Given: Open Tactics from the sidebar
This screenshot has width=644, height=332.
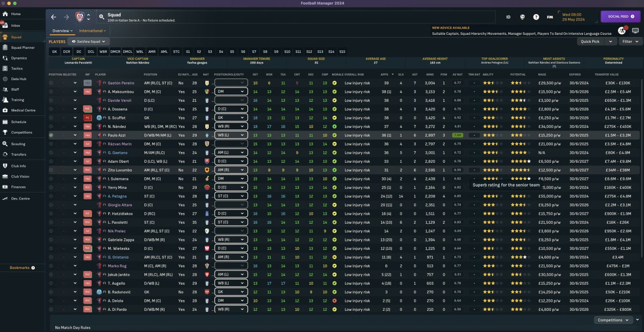Looking at the screenshot, I should click(17, 69).
